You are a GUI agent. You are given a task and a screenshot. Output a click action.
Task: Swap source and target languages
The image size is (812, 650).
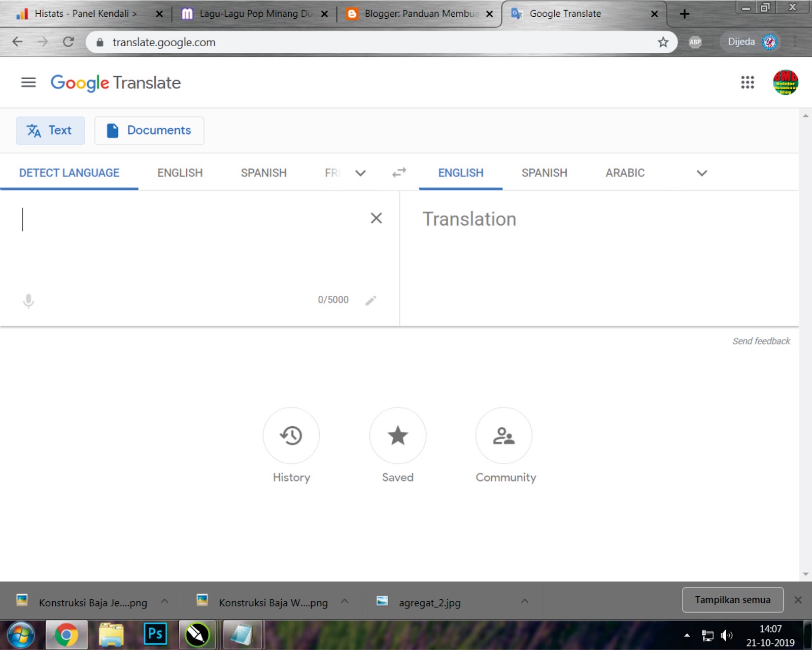point(399,173)
